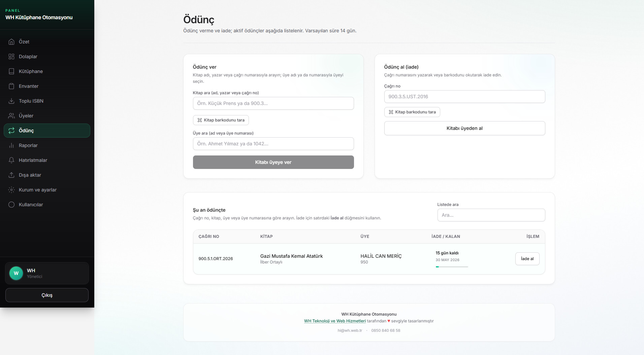Navigate to Envanter
The height and width of the screenshot is (355, 644).
click(47, 86)
